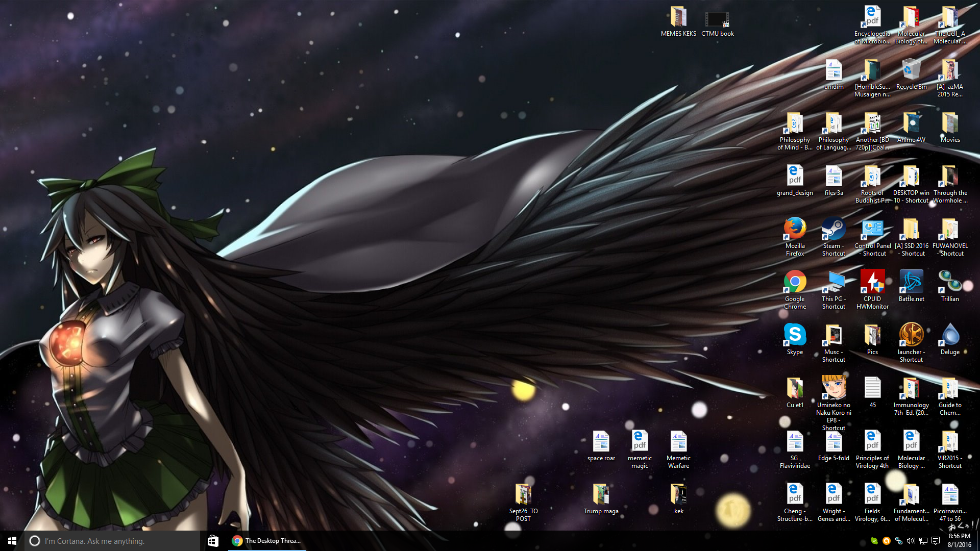The height and width of the screenshot is (551, 980).
Task: Select the kek folder
Action: pos(678,499)
